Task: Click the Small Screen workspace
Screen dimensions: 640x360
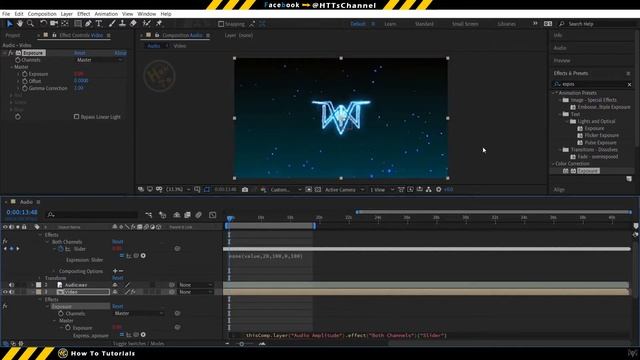Action: 465,24
